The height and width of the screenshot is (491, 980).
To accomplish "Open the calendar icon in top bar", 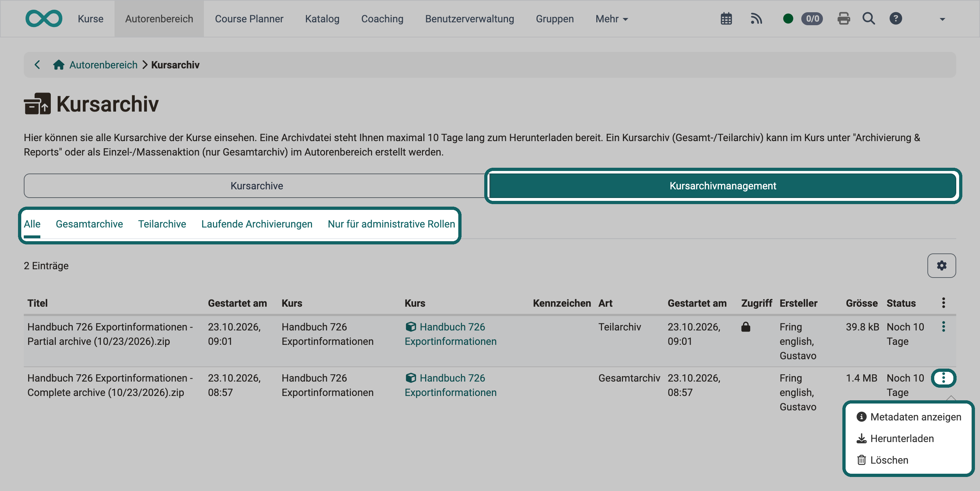I will [x=726, y=19].
